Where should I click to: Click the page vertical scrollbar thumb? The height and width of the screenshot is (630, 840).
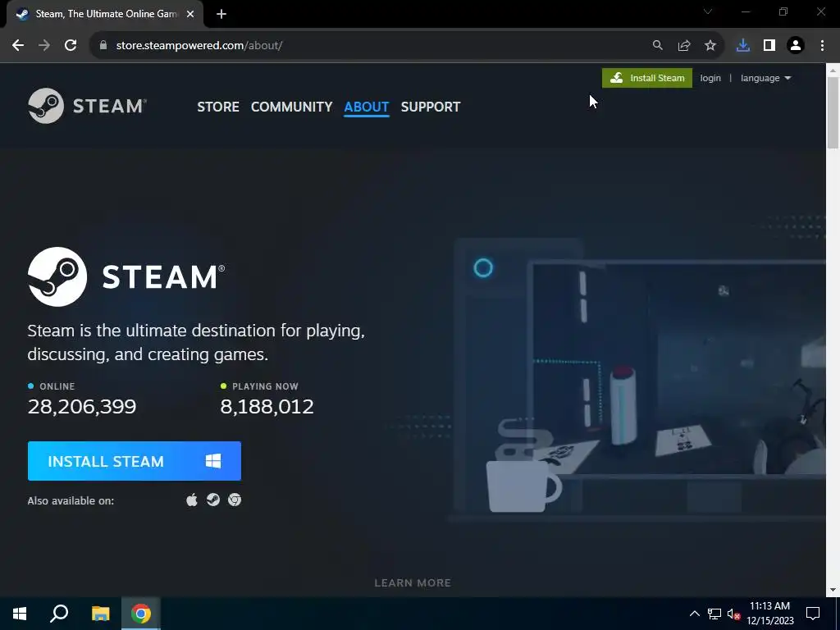pyautogui.click(x=833, y=112)
